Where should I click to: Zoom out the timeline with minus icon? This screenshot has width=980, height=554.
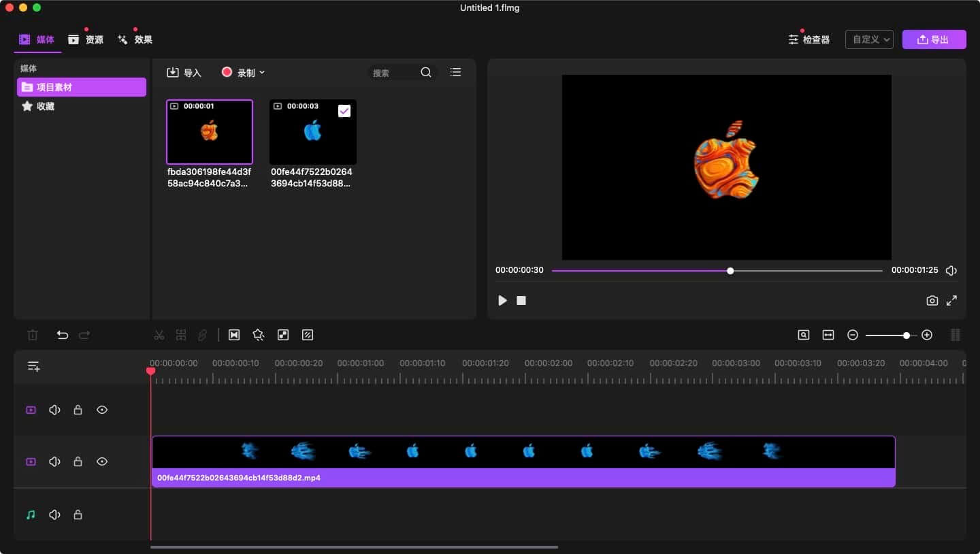point(853,335)
